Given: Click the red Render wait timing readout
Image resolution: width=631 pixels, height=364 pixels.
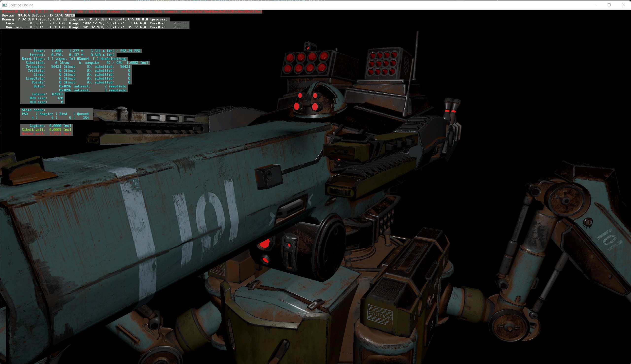Looking at the screenshot, I should (x=47, y=133).
